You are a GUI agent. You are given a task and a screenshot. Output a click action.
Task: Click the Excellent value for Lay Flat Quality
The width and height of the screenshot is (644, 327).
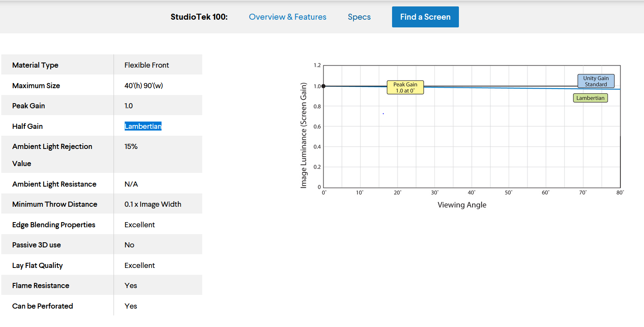pyautogui.click(x=140, y=265)
